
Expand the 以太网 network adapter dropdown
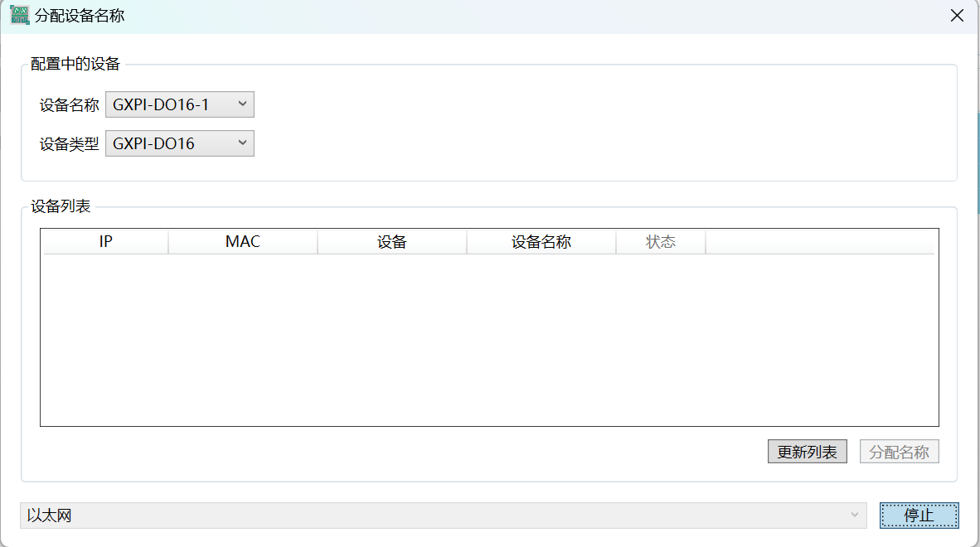click(443, 516)
